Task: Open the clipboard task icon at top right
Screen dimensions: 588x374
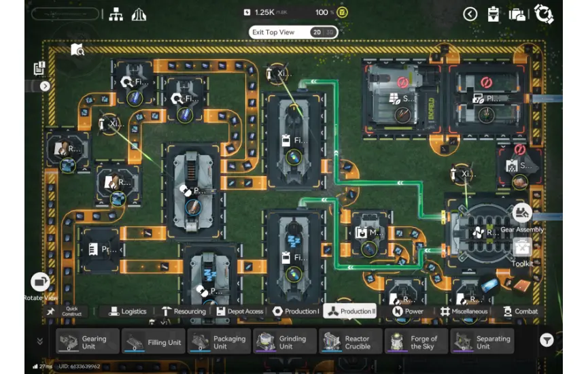Action: 493,14
